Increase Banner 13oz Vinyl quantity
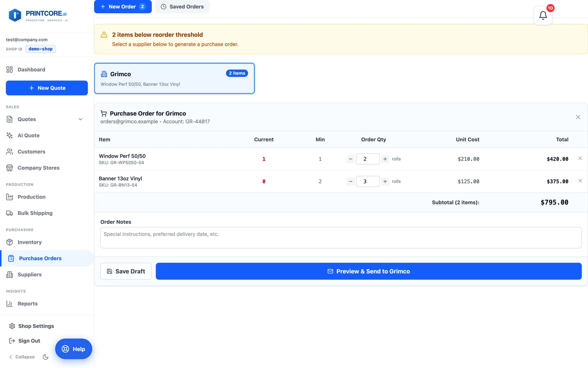Viewport: 588px width, 368px height. click(x=385, y=181)
